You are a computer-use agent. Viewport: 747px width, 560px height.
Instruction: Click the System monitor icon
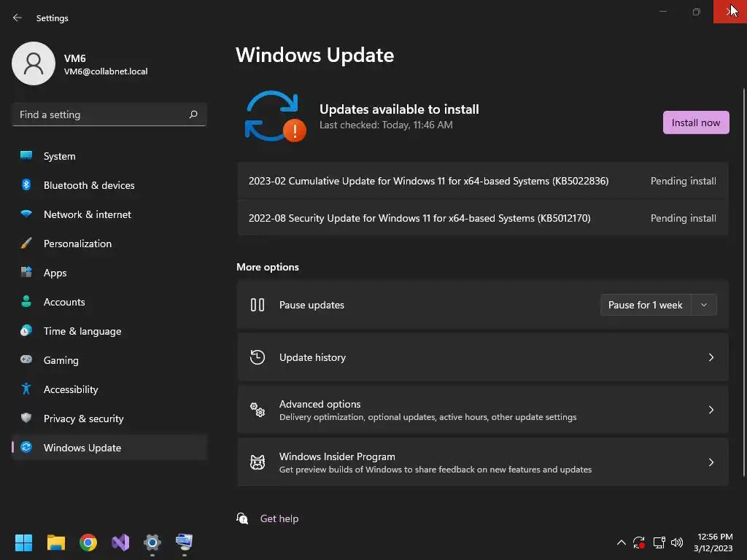[26, 155]
